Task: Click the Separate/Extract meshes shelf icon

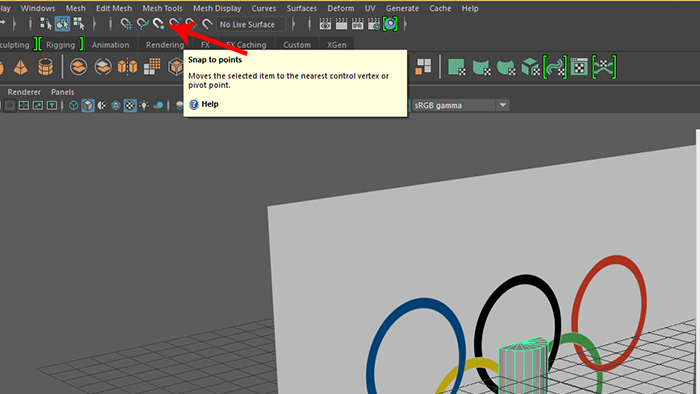Action: click(103, 67)
